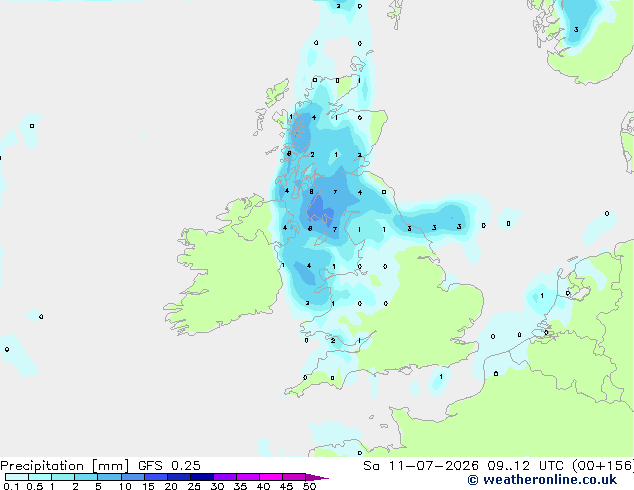Click the "35" legend scale label
Screen dimensions: 634x490
coord(240,486)
